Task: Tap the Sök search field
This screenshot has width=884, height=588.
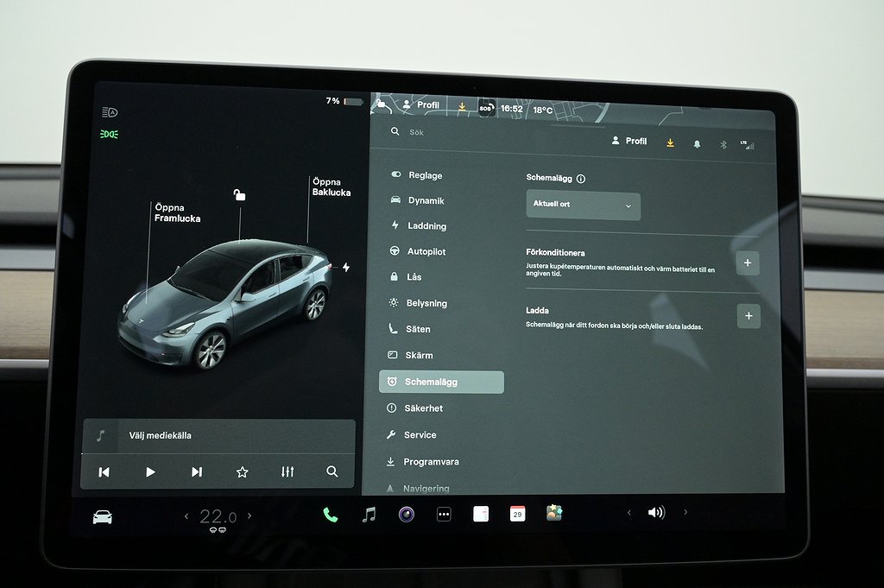Action: point(483,132)
